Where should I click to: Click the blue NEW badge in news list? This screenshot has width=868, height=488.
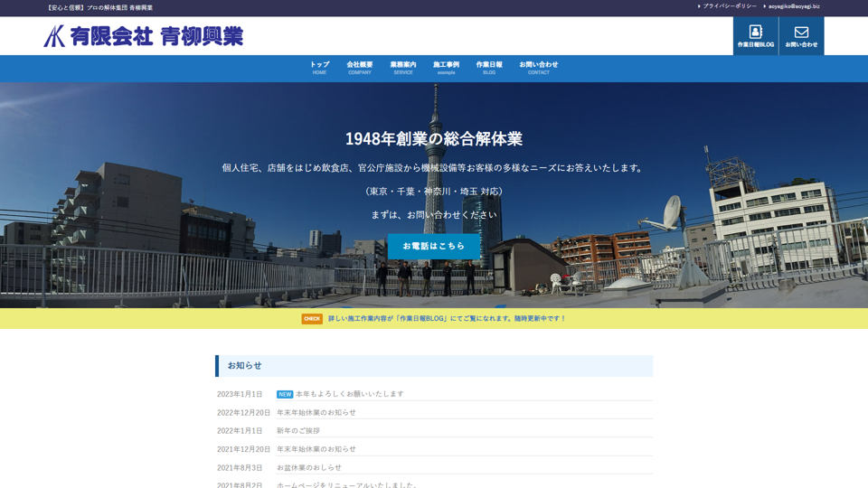point(285,395)
